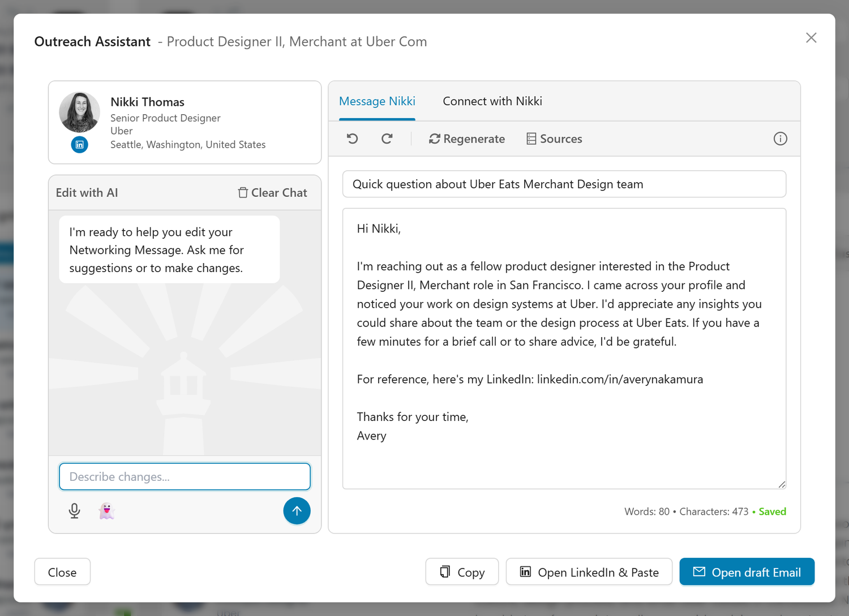Click Open draft Email
849x616 pixels.
(x=747, y=572)
